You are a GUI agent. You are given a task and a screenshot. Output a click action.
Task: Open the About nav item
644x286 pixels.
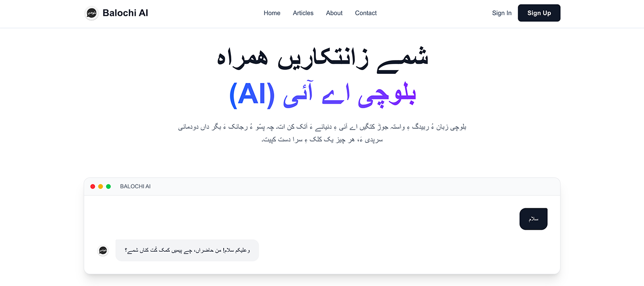point(334,13)
